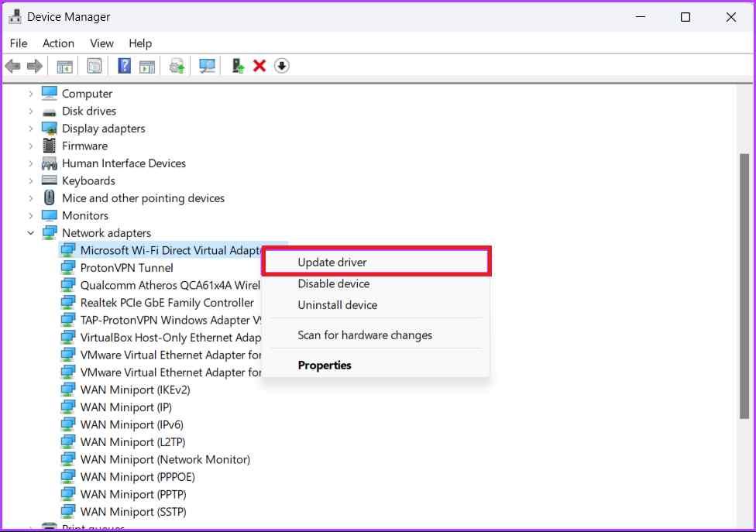Open the Action menu

(x=58, y=43)
